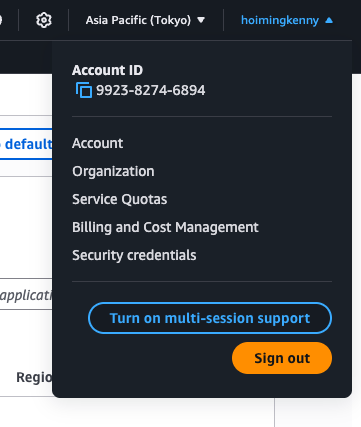
Task: Select Organization from the account menu
Action: (x=113, y=171)
